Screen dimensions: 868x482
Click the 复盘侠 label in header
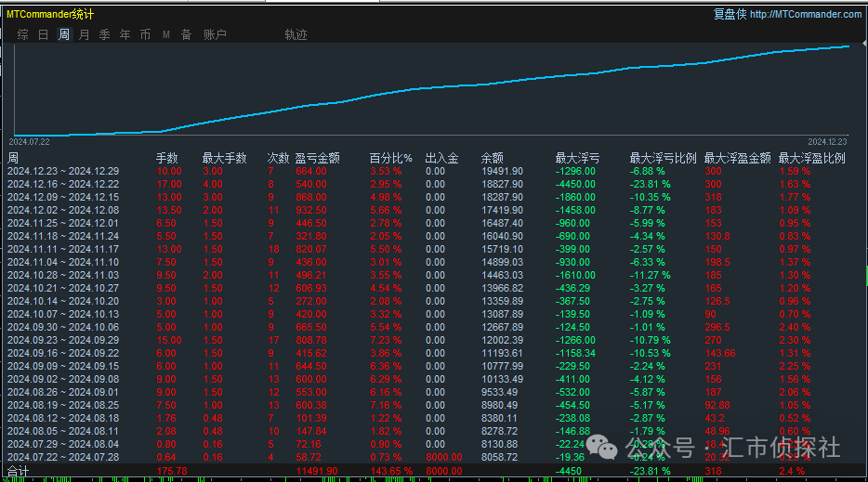(x=730, y=14)
